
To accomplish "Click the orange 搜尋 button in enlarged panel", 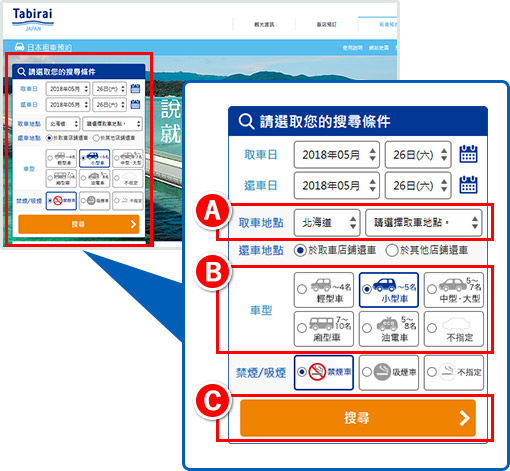I will (x=358, y=418).
